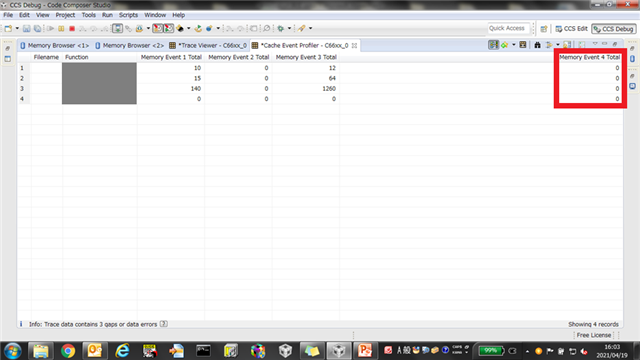This screenshot has height=360, width=640.
Task: Click the red Terminate debug button
Action: coord(72,29)
